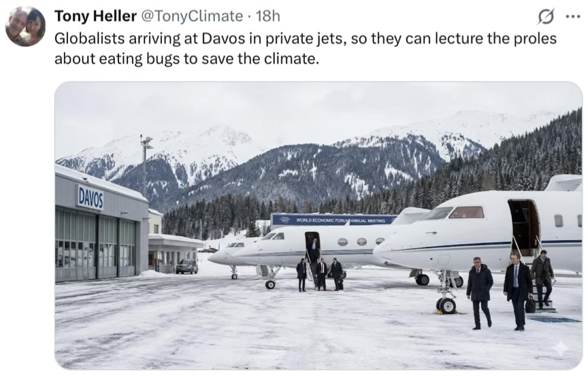Click the dark SUV parked by the hangar
The image size is (588, 378).
tap(186, 266)
